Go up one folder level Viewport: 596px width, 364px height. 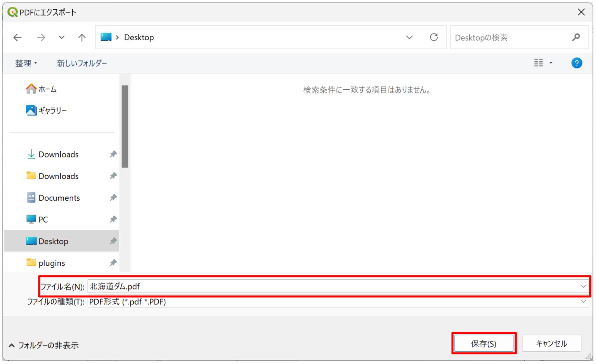coord(82,37)
